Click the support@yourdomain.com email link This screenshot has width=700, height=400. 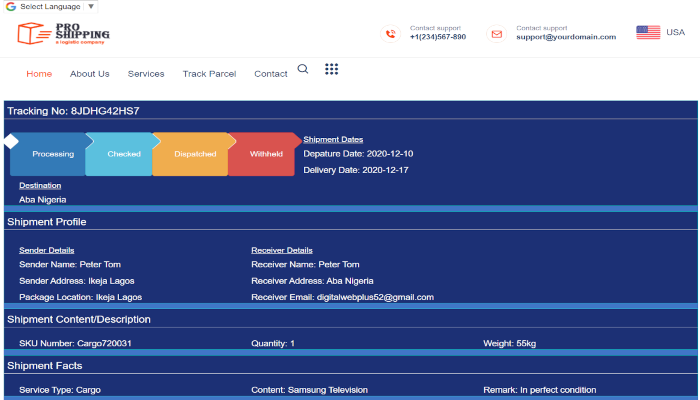tap(566, 37)
